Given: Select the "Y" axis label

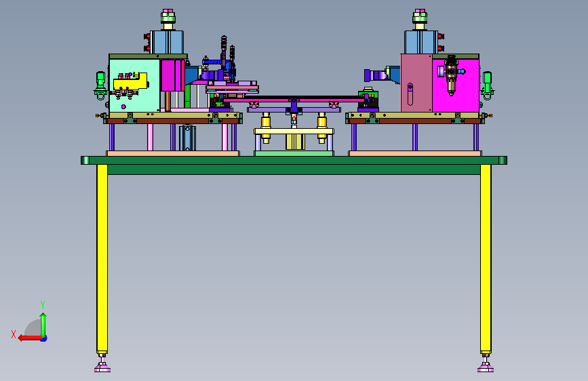Looking at the screenshot, I should (43, 304).
